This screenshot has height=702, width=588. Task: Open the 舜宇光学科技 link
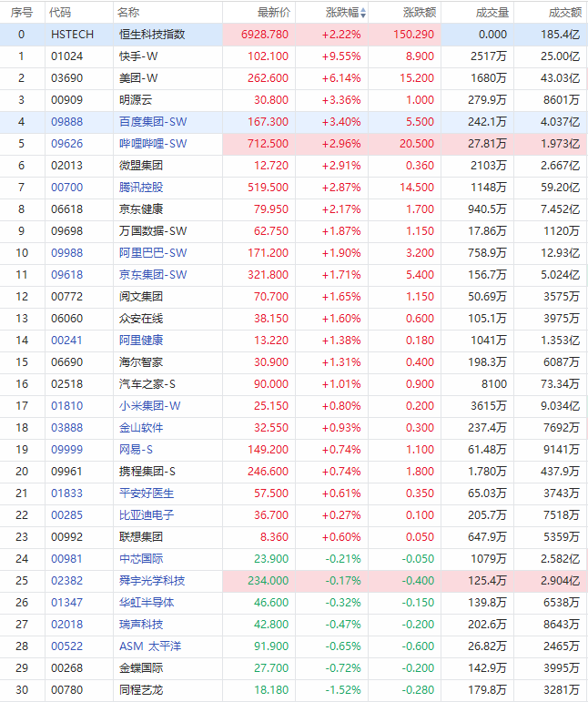tap(152, 581)
